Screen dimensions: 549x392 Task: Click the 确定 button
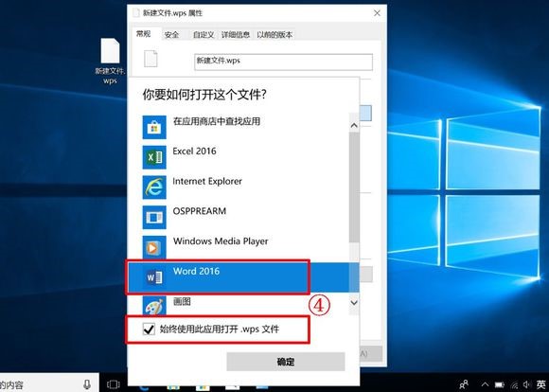pos(286,362)
